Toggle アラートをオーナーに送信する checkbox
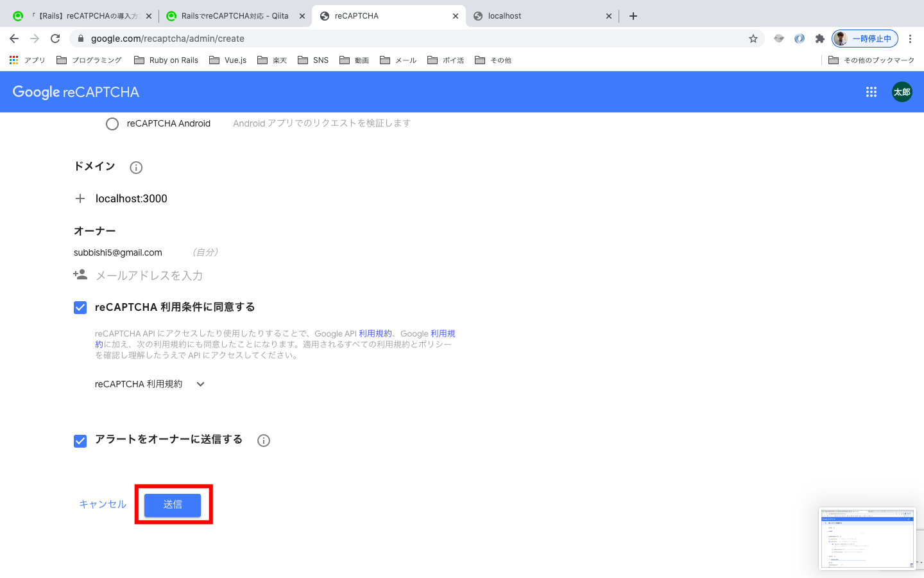 pyautogui.click(x=80, y=441)
